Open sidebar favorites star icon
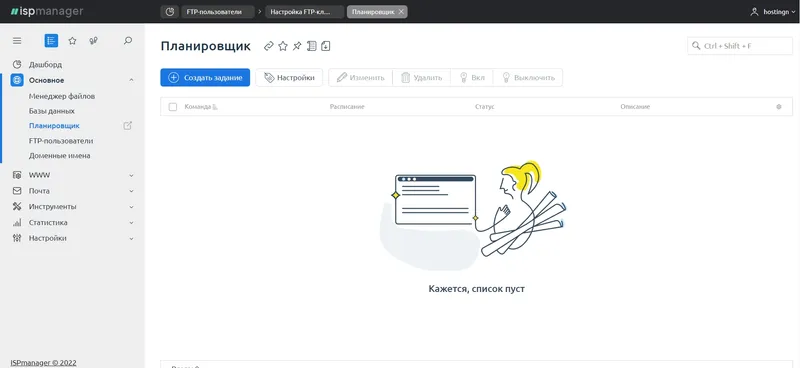Image resolution: width=800 pixels, height=368 pixels. click(72, 41)
